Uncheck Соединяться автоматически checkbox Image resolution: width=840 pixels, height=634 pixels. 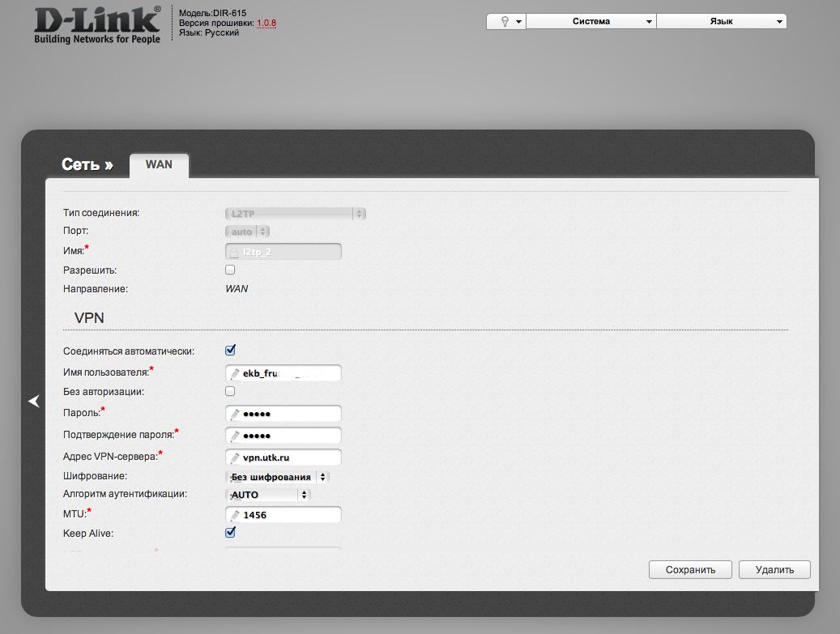(230, 351)
